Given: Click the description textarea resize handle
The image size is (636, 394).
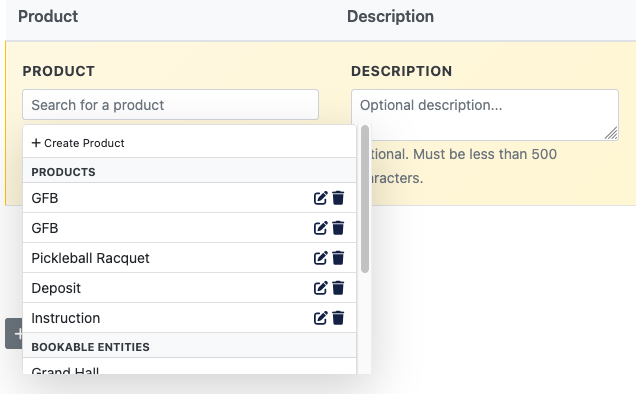Looking at the screenshot, I should coord(611,133).
